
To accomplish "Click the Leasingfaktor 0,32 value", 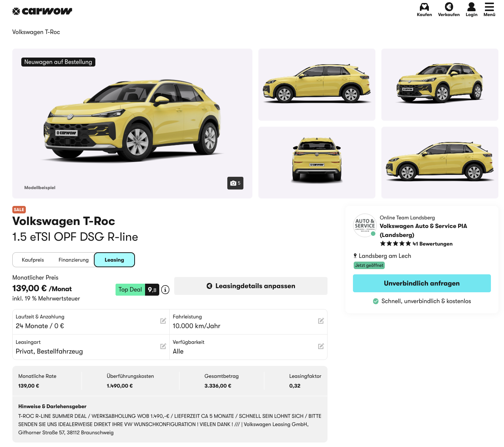I will coord(295,386).
